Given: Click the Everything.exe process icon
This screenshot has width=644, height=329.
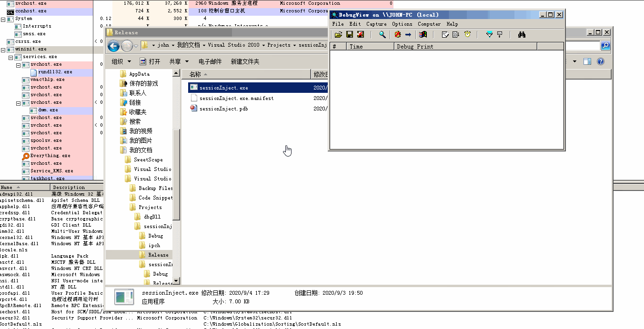Looking at the screenshot, I should pyautogui.click(x=26, y=156).
